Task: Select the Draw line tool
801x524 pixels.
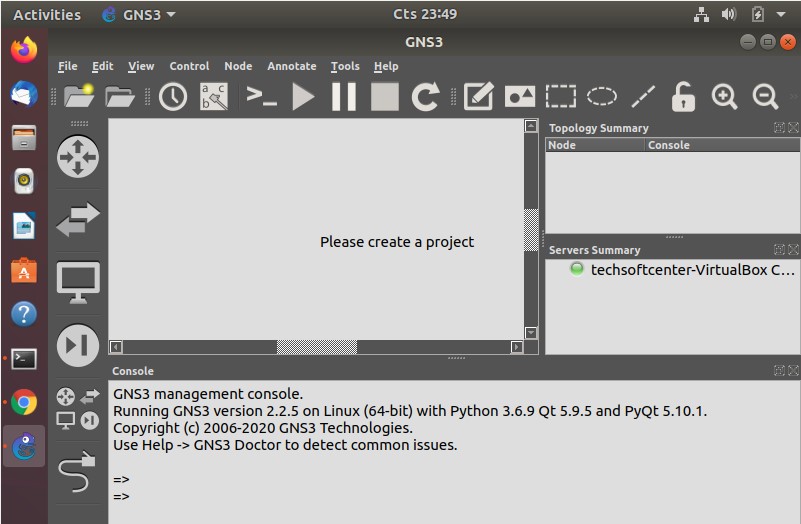Action: tap(643, 97)
